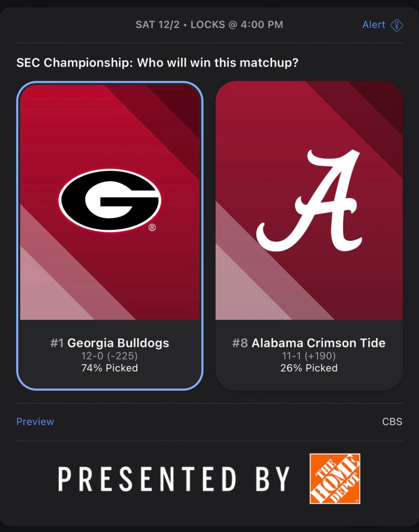Click the 26% Picked label
Image resolution: width=419 pixels, height=532 pixels.
coord(309,368)
